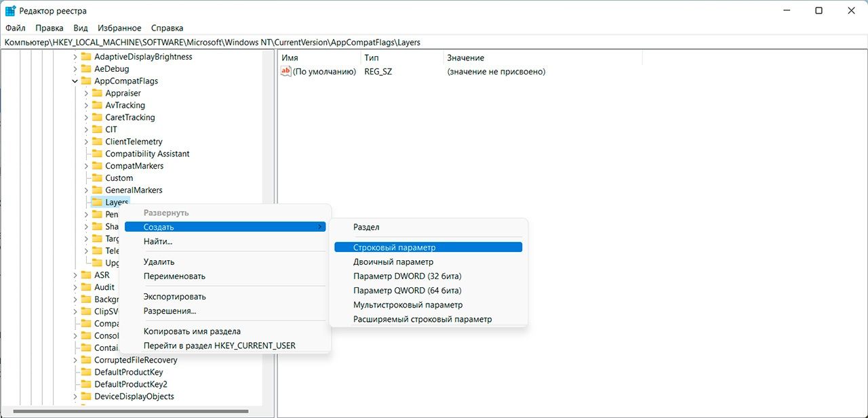This screenshot has width=868, height=418.
Task: Collapse the AppCompatFlags tree node
Action: 75,81
